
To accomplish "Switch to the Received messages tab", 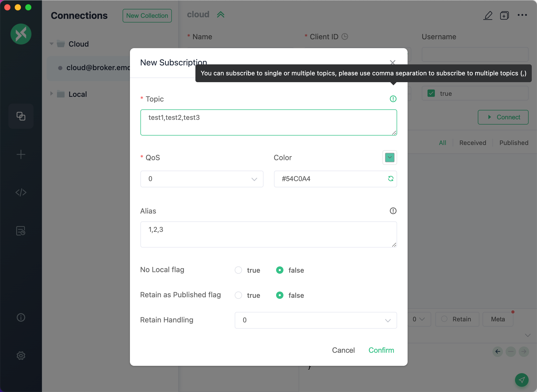I will [472, 142].
